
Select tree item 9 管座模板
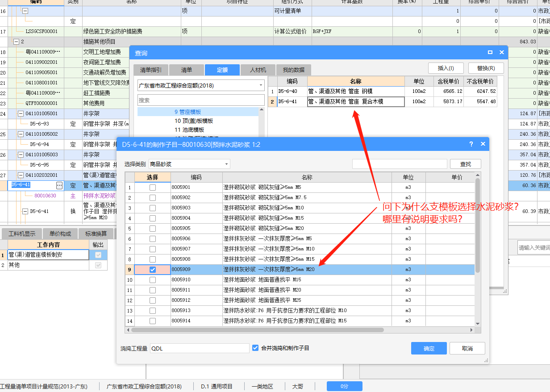(x=187, y=112)
